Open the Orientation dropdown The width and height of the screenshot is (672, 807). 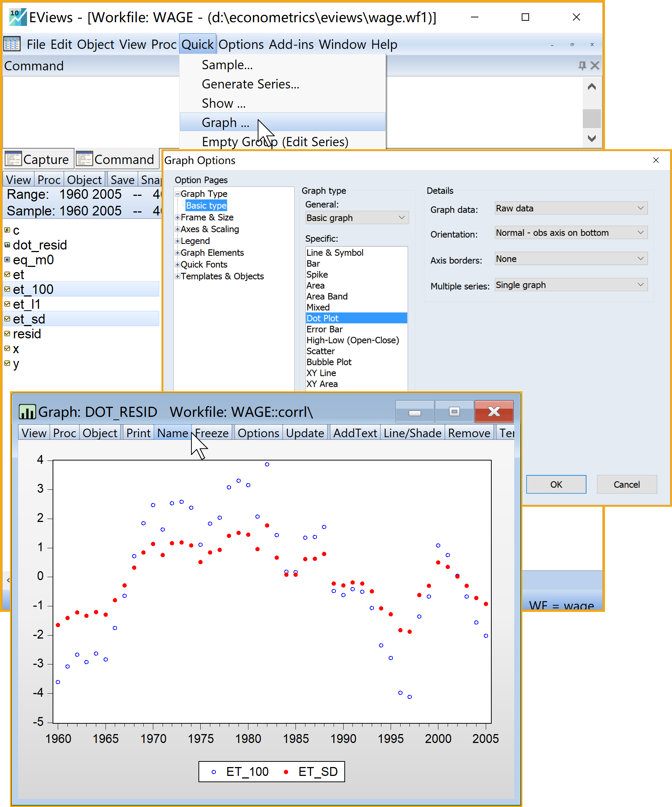coord(571,233)
